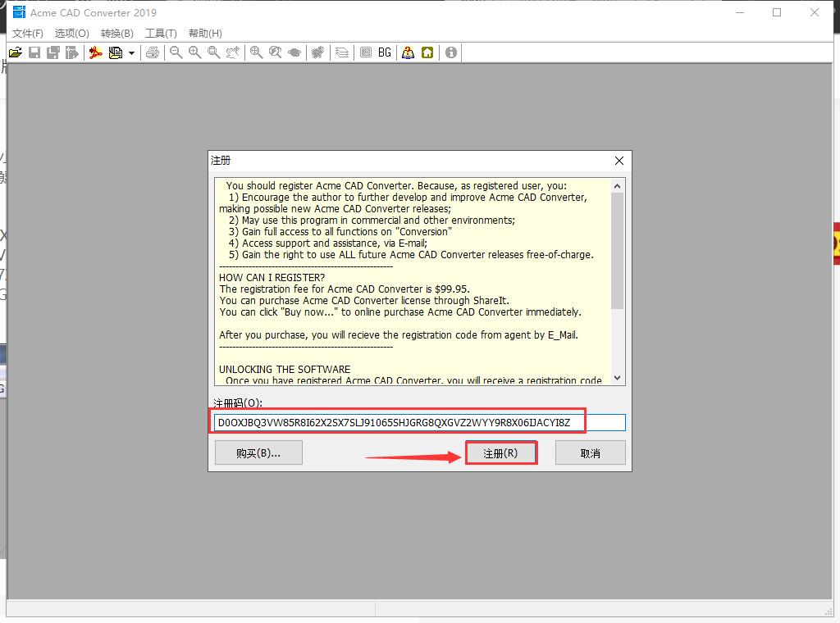Open the dropdown arrow beside Batch Convert
Image resolution: width=840 pixels, height=623 pixels.
click(131, 53)
